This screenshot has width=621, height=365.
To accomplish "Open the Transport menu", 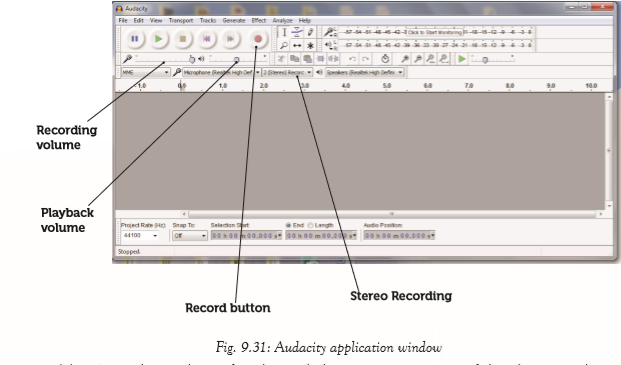I will pos(181,21).
